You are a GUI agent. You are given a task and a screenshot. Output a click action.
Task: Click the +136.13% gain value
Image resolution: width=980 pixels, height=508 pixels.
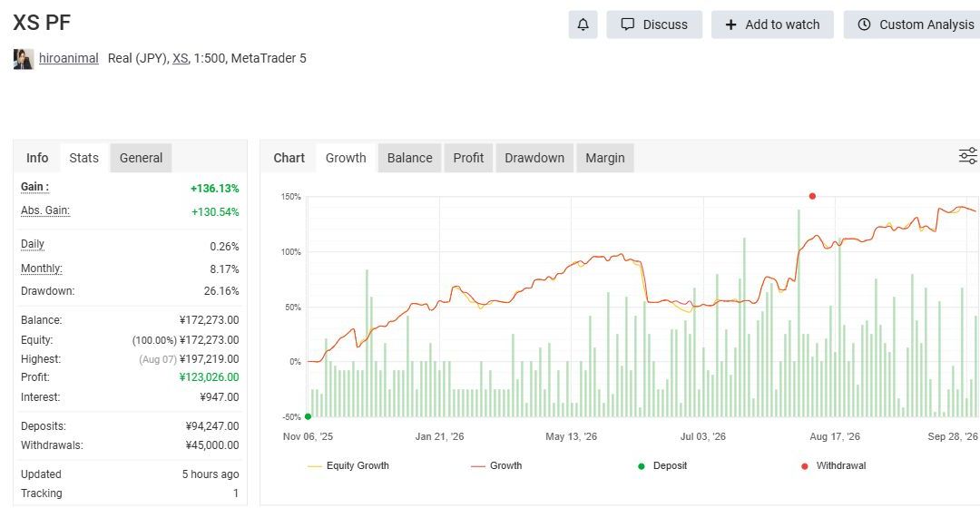click(215, 188)
